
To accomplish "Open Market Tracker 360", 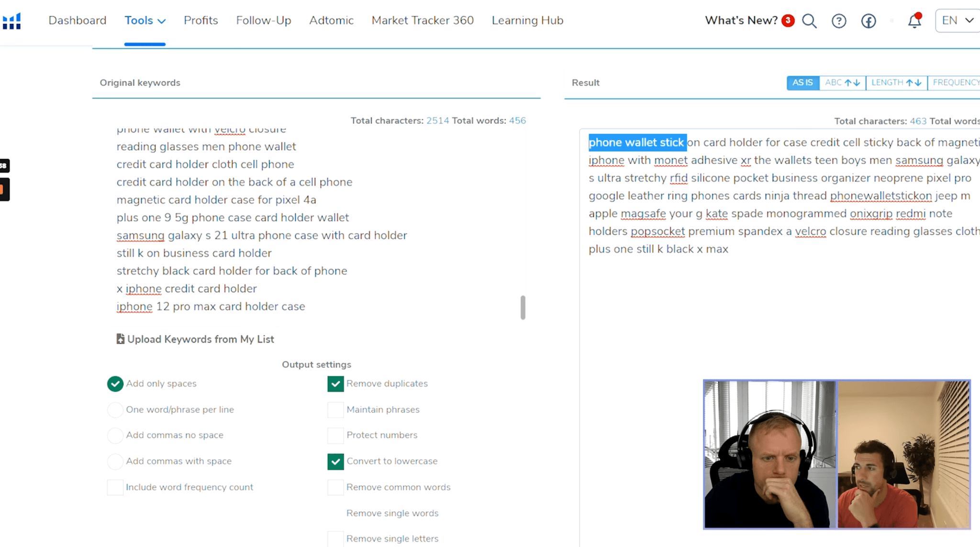I will [423, 21].
